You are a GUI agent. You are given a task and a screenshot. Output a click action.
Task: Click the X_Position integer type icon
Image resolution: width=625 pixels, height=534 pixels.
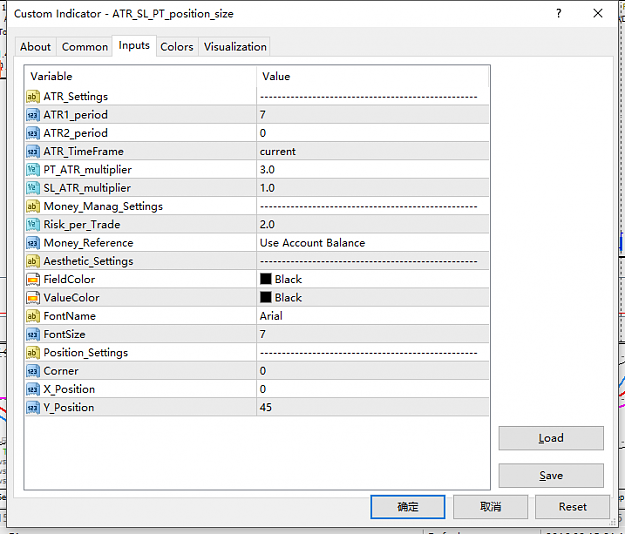point(33,389)
